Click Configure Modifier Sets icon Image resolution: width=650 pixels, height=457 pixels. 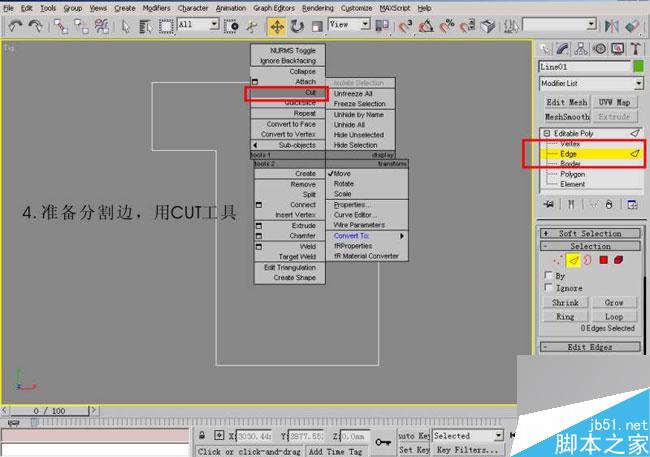(632, 204)
